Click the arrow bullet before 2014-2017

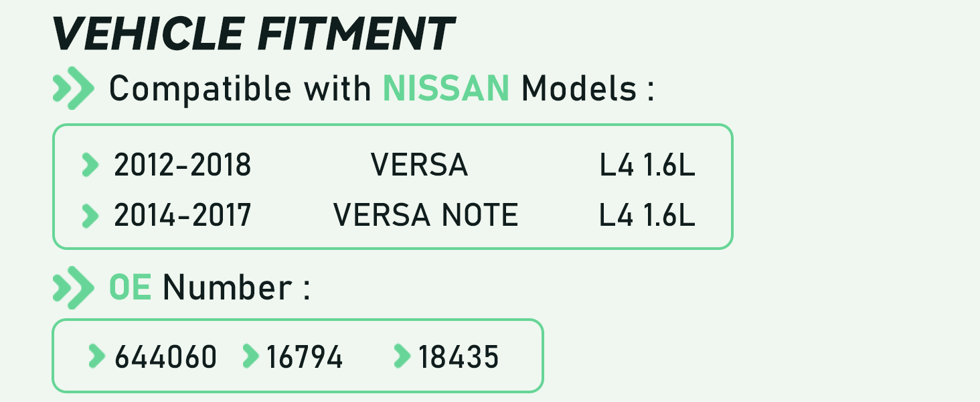tap(90, 216)
